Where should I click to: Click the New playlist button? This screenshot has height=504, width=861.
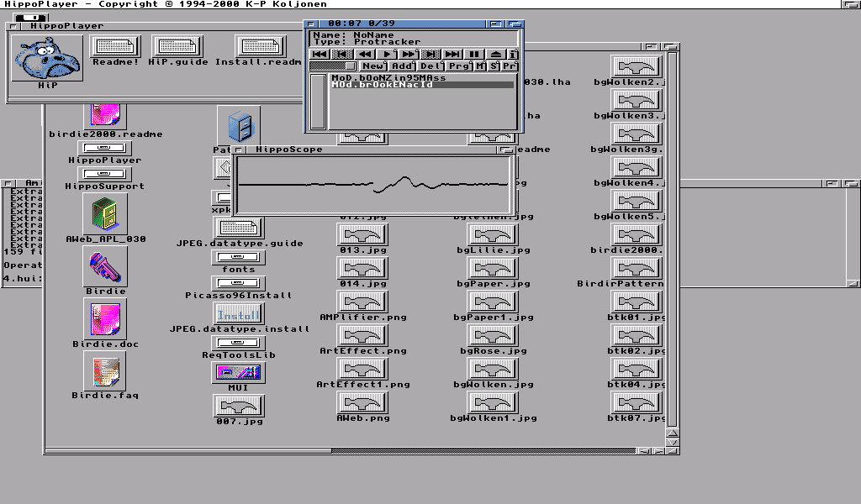pyautogui.click(x=373, y=66)
